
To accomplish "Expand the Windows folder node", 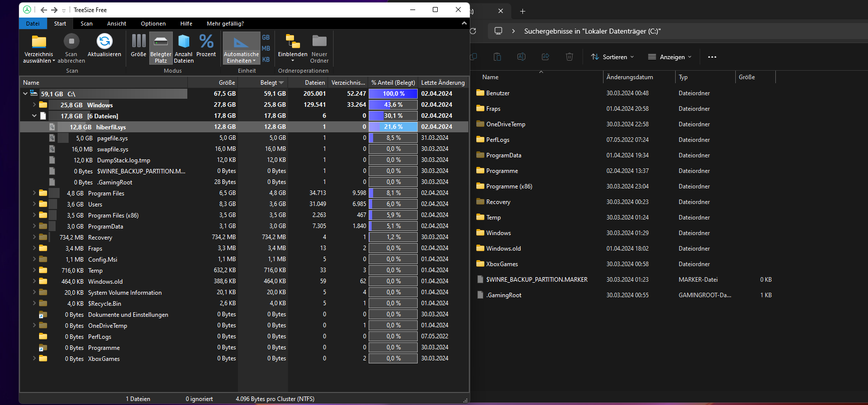I will (x=34, y=105).
